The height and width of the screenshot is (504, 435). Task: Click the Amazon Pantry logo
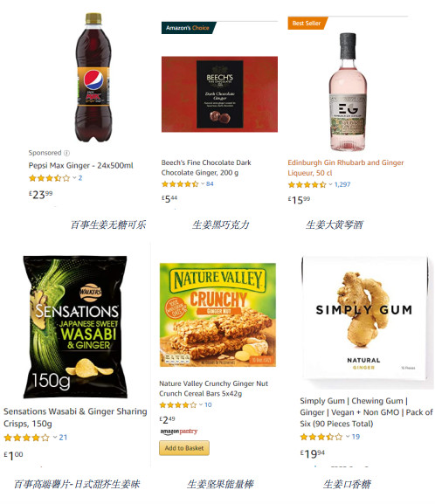(179, 432)
